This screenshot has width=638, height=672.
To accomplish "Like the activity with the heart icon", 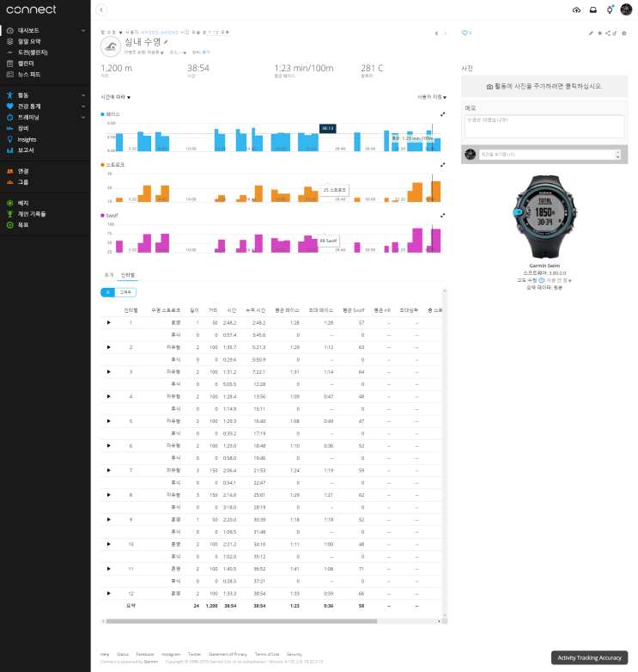I will pos(465,33).
